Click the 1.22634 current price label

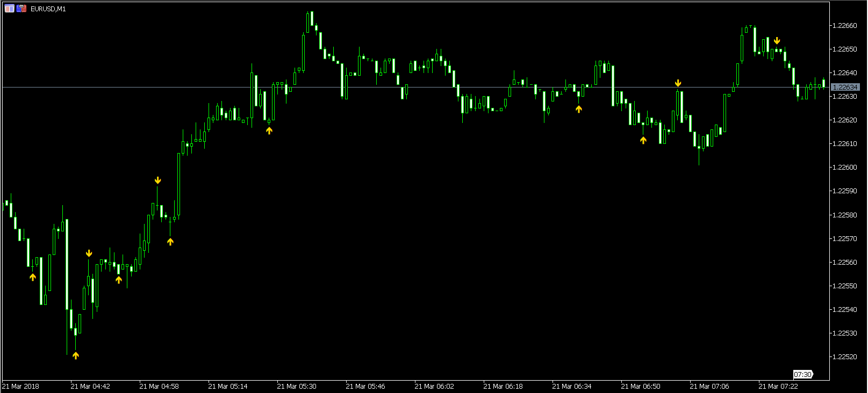pyautogui.click(x=845, y=87)
